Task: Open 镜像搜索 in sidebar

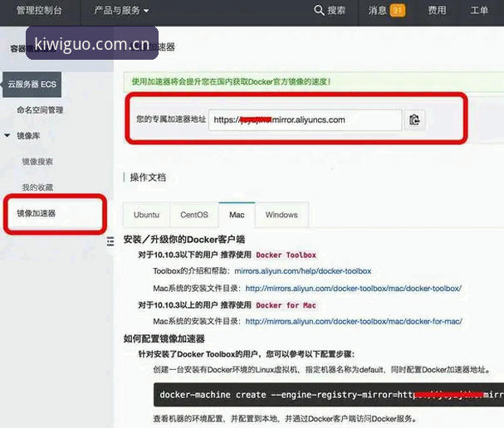Action: tap(37, 162)
